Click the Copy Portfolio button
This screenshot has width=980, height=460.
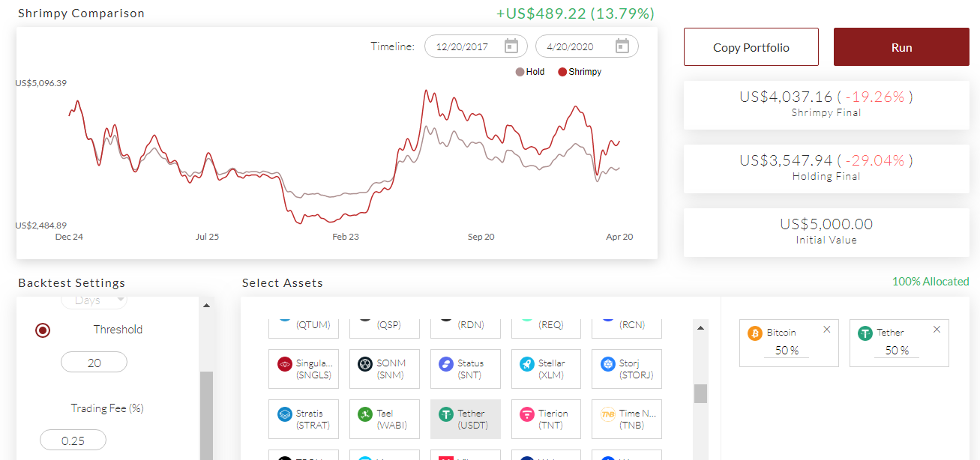(x=751, y=47)
